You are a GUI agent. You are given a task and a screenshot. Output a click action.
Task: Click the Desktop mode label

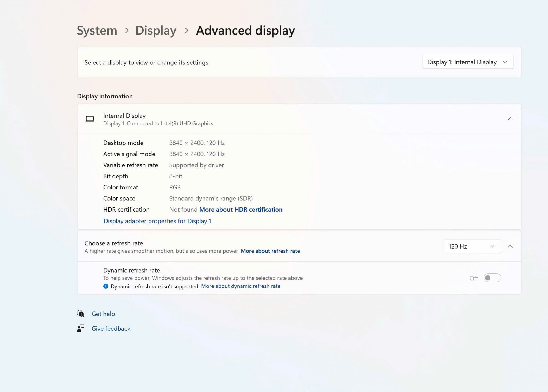123,143
